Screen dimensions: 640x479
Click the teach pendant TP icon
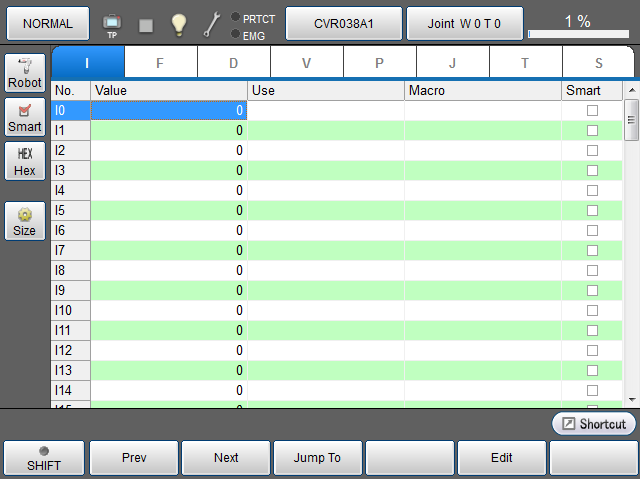click(x=112, y=24)
